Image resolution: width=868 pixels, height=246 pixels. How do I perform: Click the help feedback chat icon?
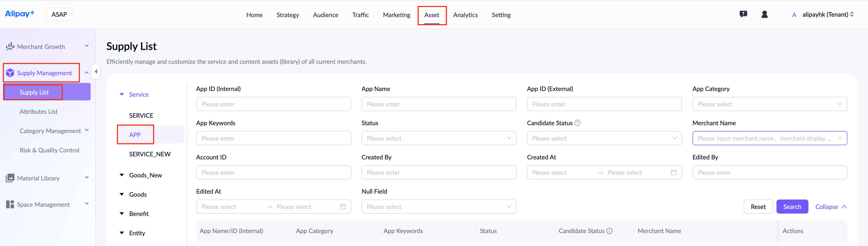click(743, 14)
